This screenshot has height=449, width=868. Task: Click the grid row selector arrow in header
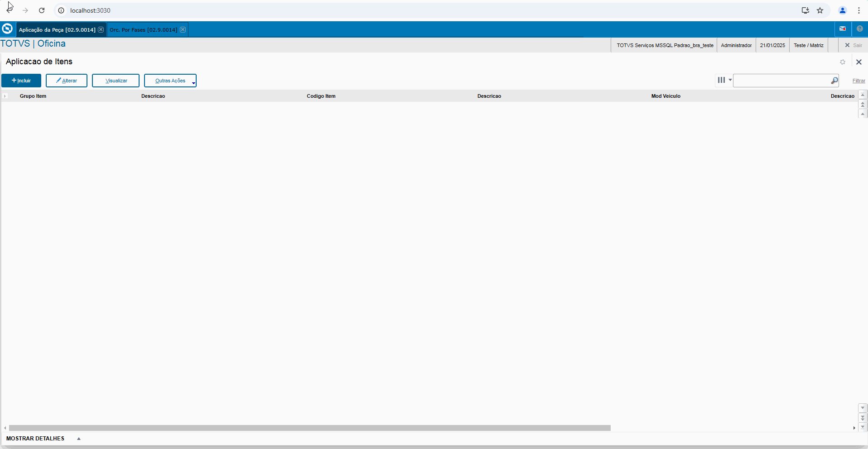5,96
